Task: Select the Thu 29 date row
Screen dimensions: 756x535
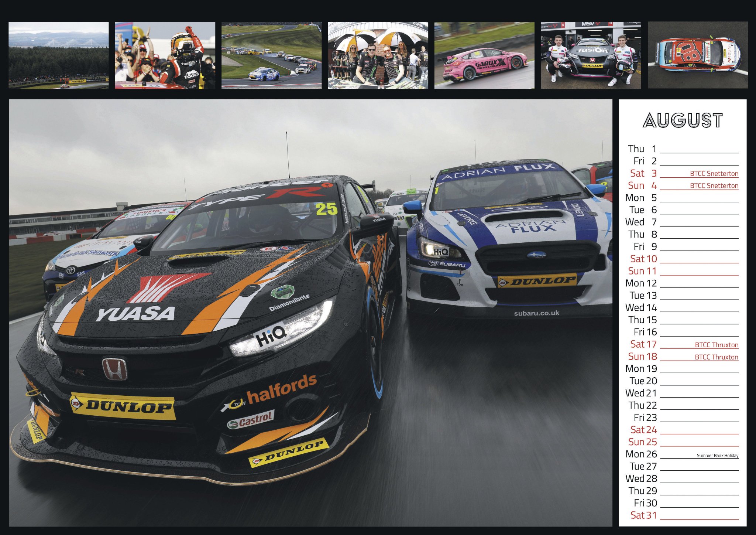Action: (x=683, y=490)
